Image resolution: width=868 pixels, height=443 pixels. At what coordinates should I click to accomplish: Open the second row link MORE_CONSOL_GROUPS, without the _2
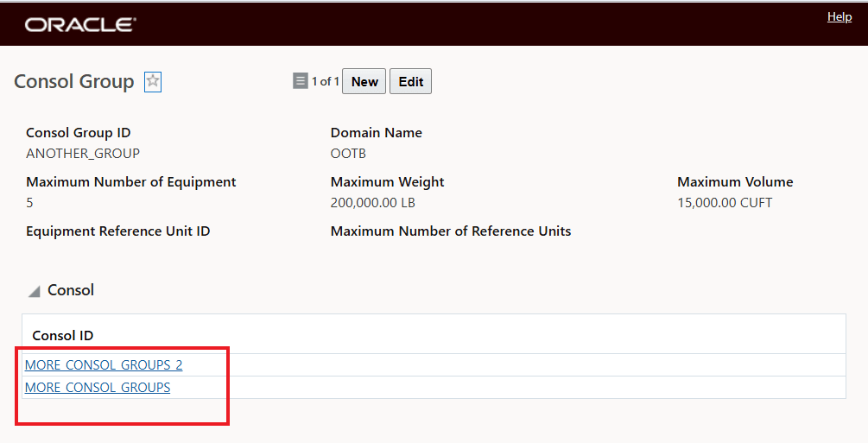pos(98,388)
